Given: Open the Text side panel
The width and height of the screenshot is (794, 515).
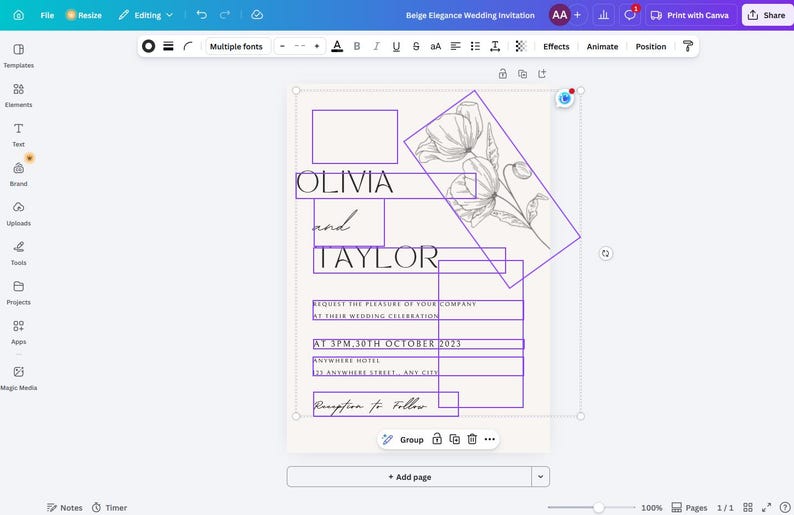Looking at the screenshot, I should [19, 135].
